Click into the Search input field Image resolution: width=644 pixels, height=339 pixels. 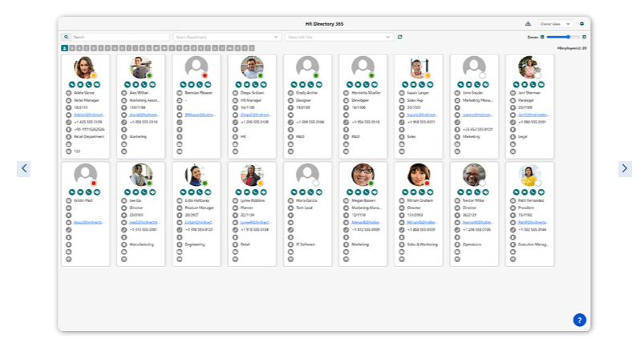point(120,37)
